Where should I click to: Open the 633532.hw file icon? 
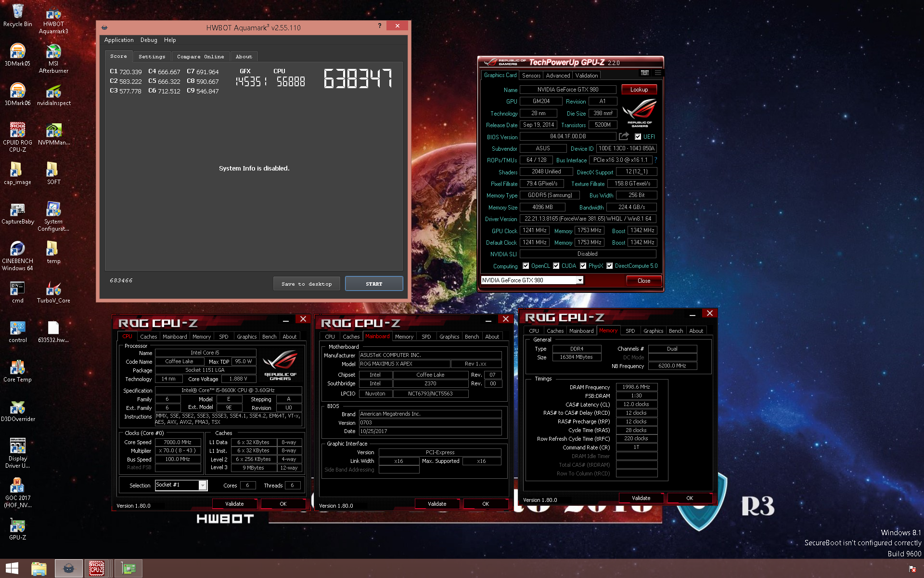click(53, 331)
